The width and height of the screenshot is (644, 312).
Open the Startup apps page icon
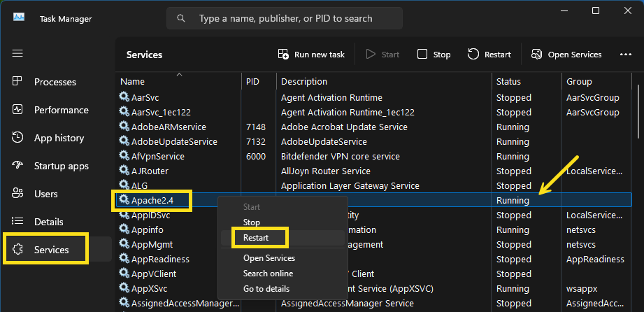coord(17,165)
